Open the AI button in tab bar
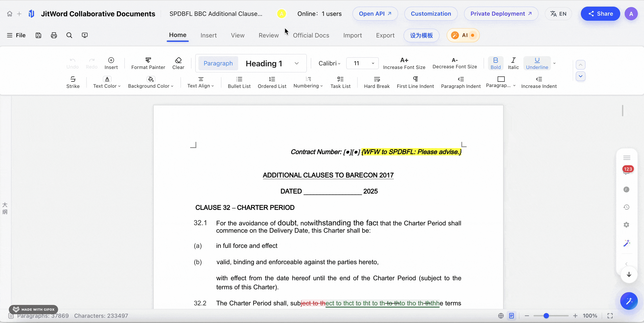644x323 pixels. pos(463,35)
